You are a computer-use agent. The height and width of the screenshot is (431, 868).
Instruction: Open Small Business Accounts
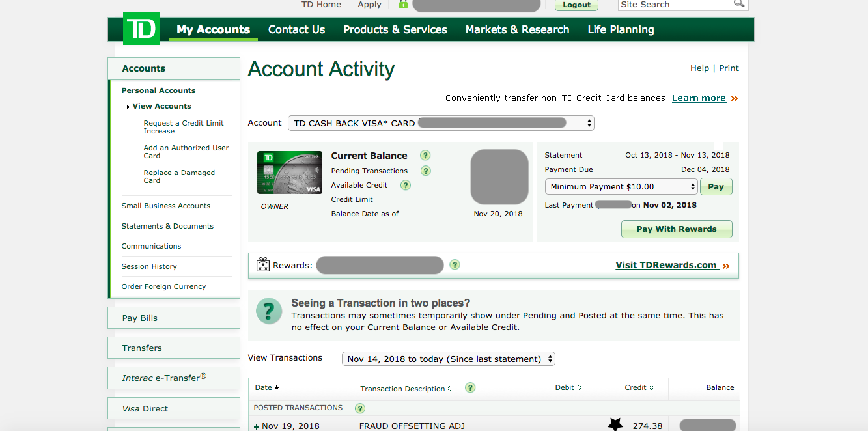(166, 206)
